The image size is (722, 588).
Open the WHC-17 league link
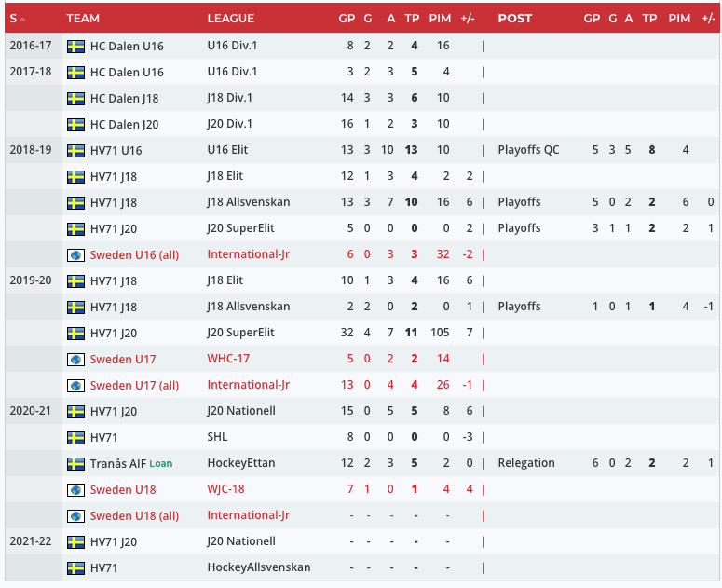coord(228,359)
